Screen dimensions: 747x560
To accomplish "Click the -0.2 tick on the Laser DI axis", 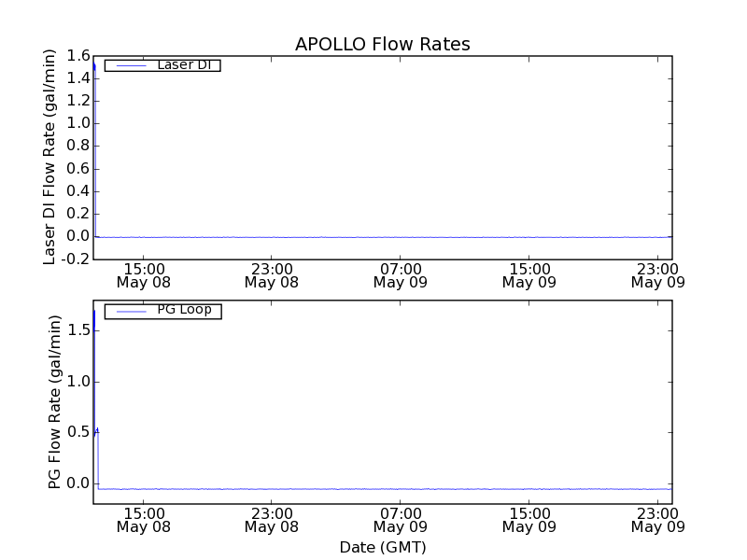I will [x=76, y=259].
